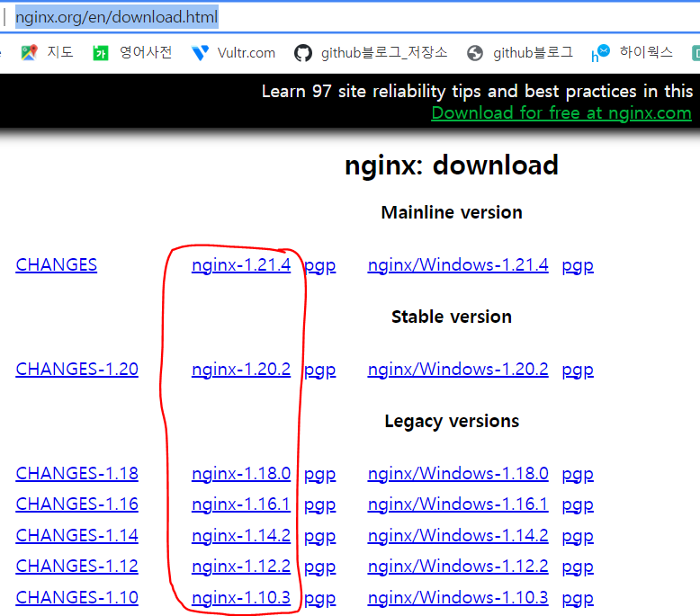Click pgp link for nginx/Windows-1.14.2

pos(578,536)
